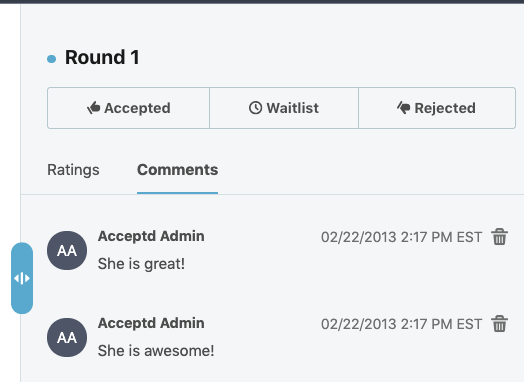Delete the "She is great!" comment
This screenshot has width=524, height=382.
click(500, 237)
